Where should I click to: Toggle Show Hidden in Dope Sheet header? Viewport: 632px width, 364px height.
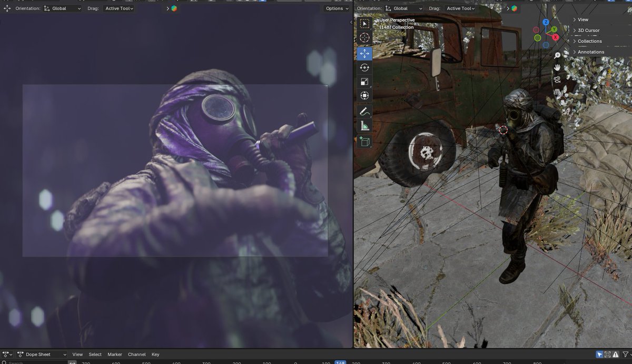[x=608, y=355]
